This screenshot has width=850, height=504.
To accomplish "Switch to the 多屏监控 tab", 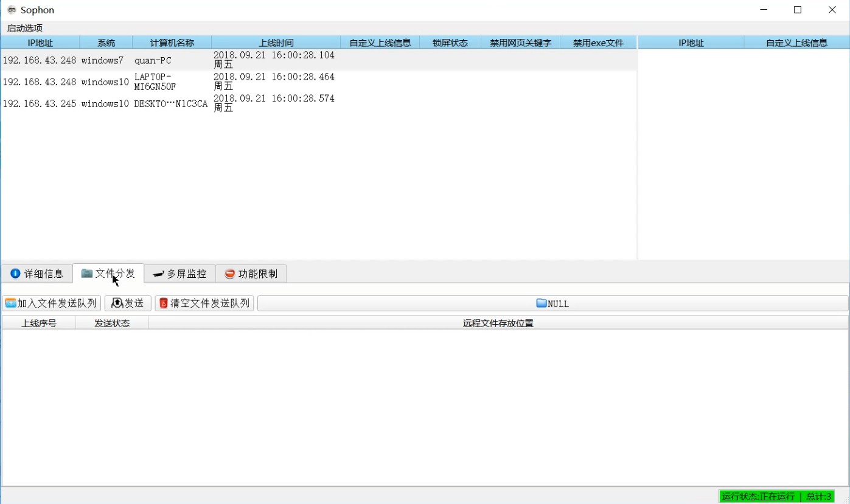I will pyautogui.click(x=180, y=274).
